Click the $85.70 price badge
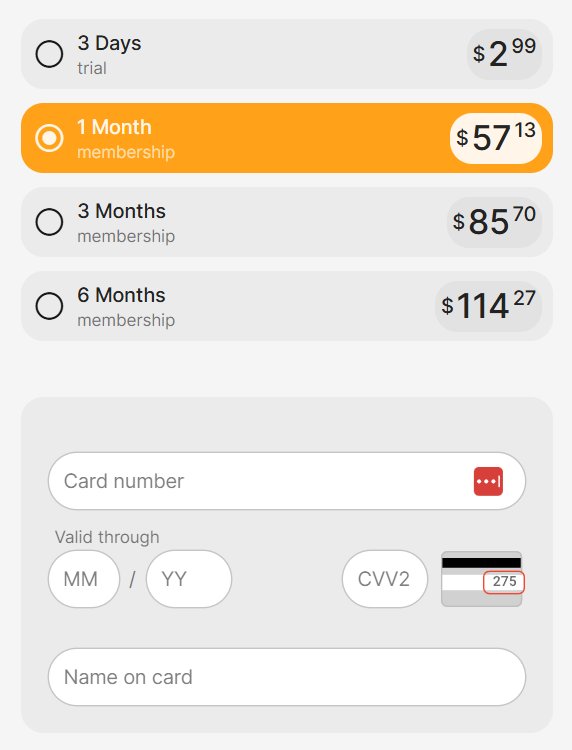The width and height of the screenshot is (572, 750). 495,222
